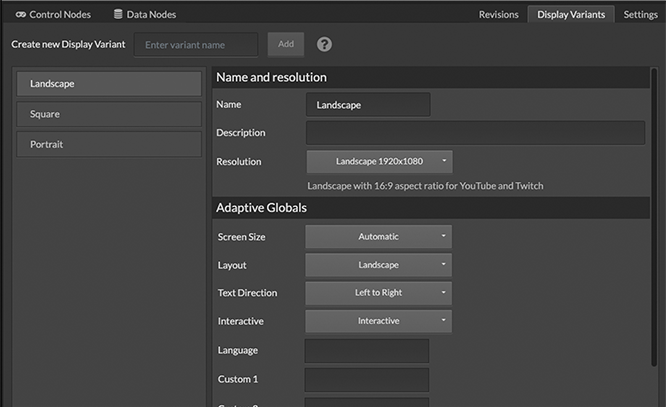This screenshot has width=666, height=407.
Task: Click the Add variant button
Action: pos(286,44)
